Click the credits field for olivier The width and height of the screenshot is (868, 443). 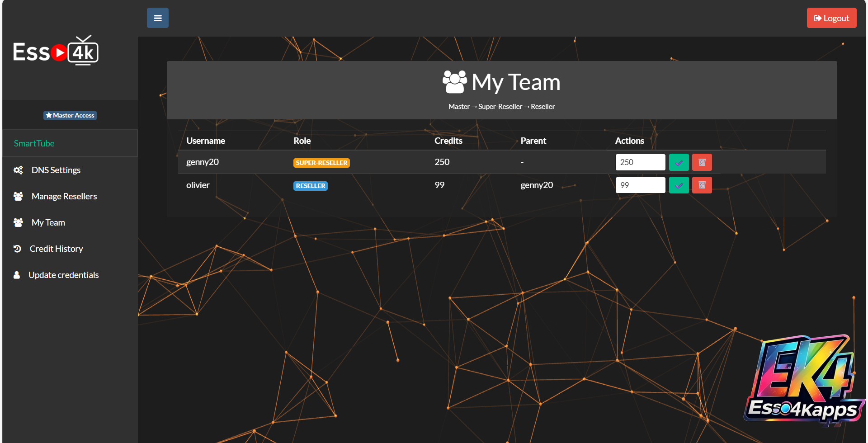click(x=640, y=185)
